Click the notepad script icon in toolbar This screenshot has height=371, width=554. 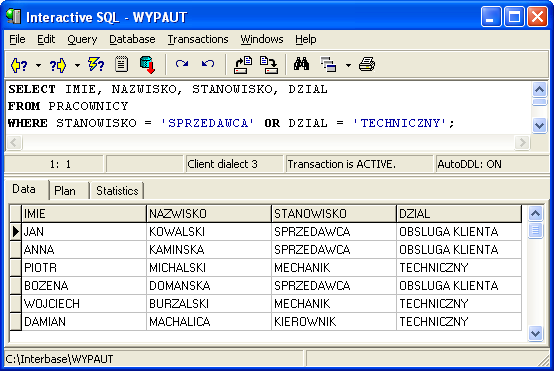[122, 65]
